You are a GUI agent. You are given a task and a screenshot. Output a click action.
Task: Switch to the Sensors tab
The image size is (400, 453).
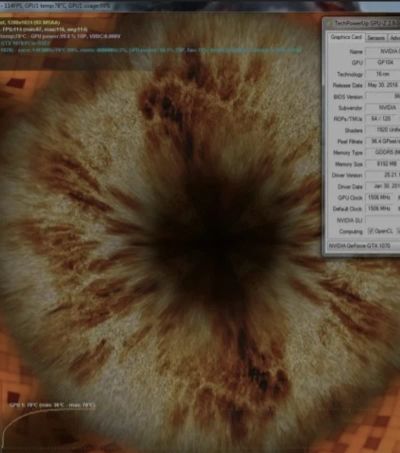376,37
